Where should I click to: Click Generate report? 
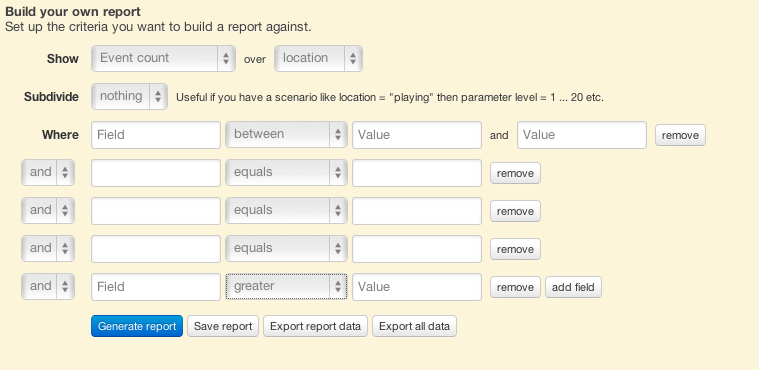[x=137, y=326]
